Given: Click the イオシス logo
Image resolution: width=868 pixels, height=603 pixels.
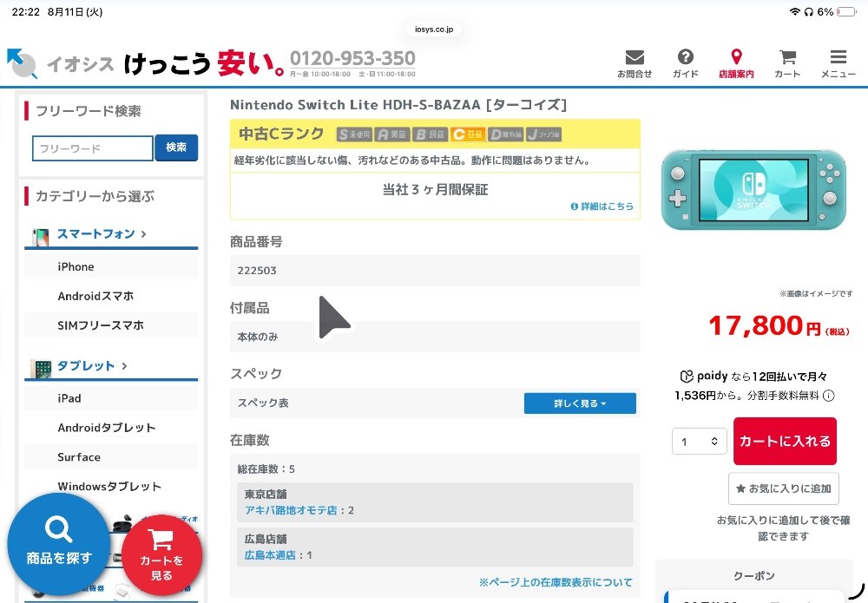Looking at the screenshot, I should pyautogui.click(x=60, y=63).
